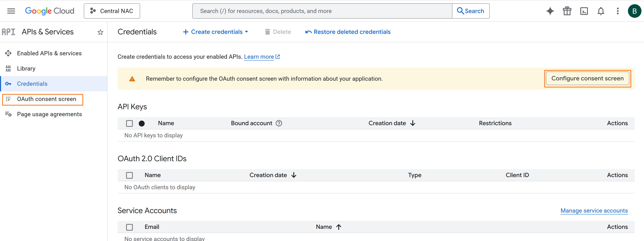The image size is (644, 241).
Task: Click the Library grid icon
Action: pyautogui.click(x=8, y=68)
